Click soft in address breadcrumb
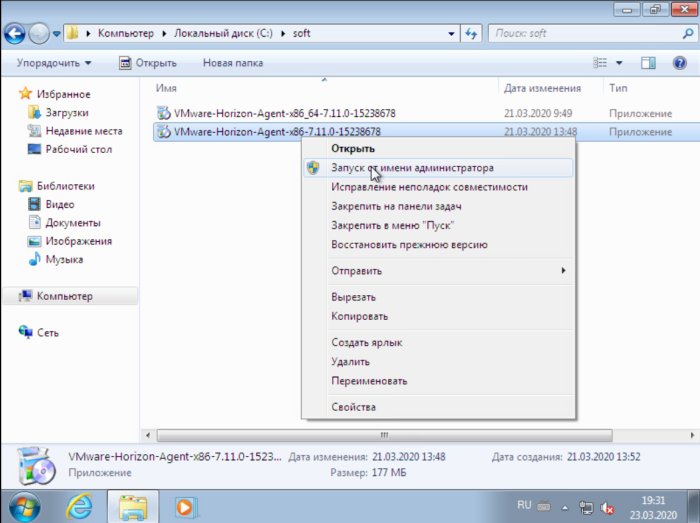 (x=301, y=33)
